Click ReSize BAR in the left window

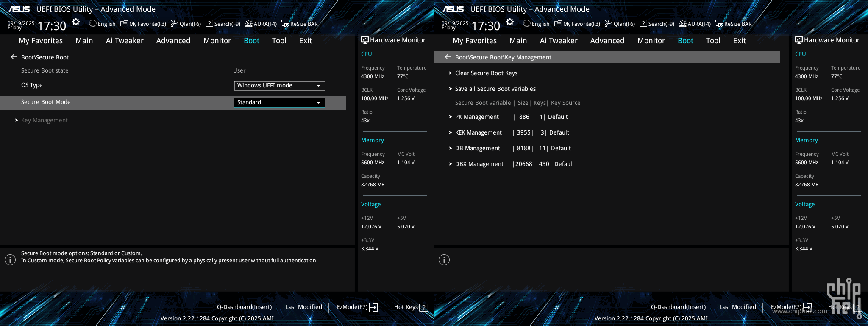tap(300, 24)
